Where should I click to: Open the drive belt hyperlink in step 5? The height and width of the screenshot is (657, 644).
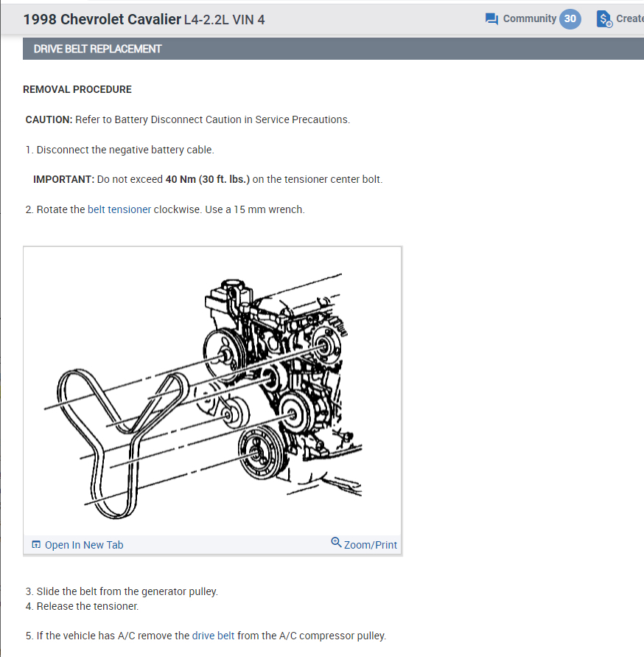pyautogui.click(x=213, y=636)
